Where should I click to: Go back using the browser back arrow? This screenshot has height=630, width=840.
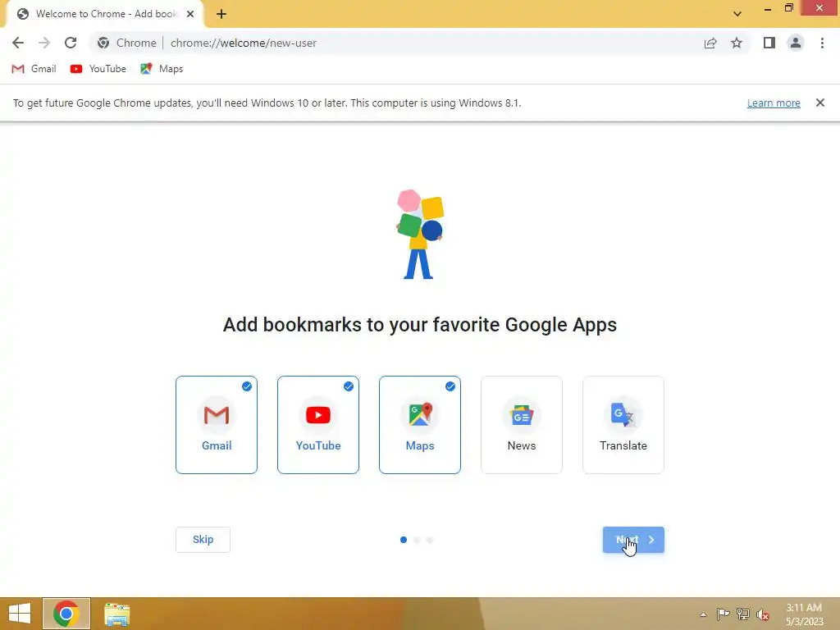pyautogui.click(x=18, y=43)
